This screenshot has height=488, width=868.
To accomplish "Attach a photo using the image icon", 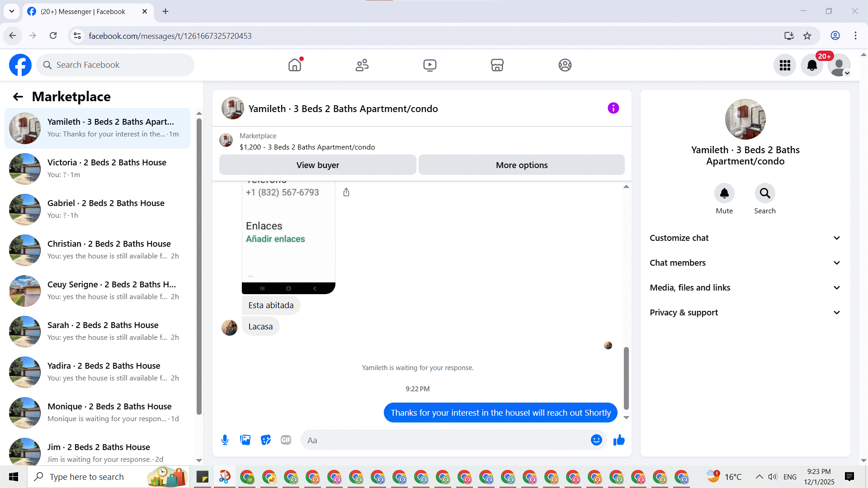I will tap(245, 440).
